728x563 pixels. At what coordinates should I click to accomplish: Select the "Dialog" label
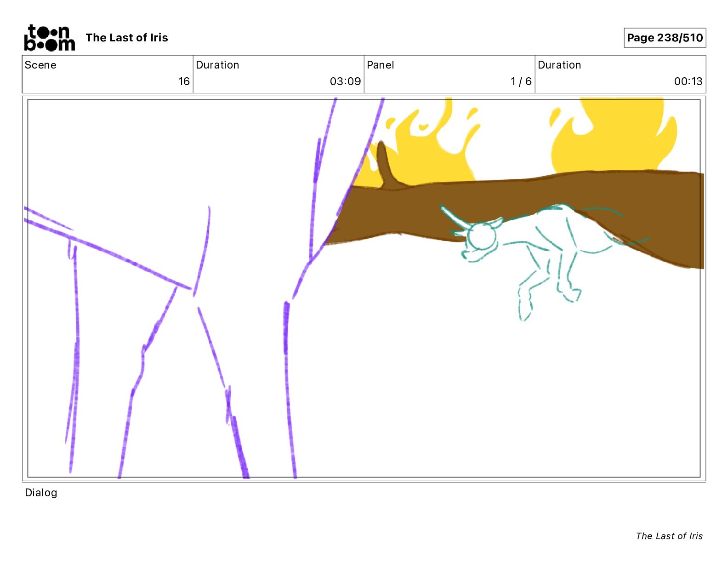[x=41, y=493]
